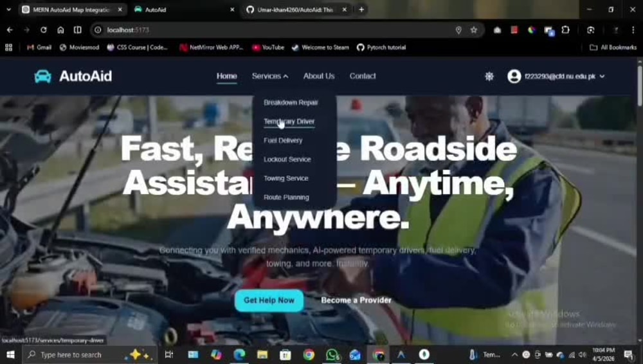
Task: Click the camera extension icon
Action: (x=497, y=30)
